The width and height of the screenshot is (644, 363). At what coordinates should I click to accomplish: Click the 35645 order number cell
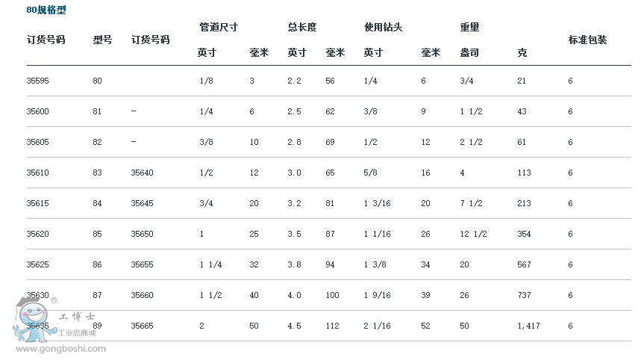tap(142, 203)
